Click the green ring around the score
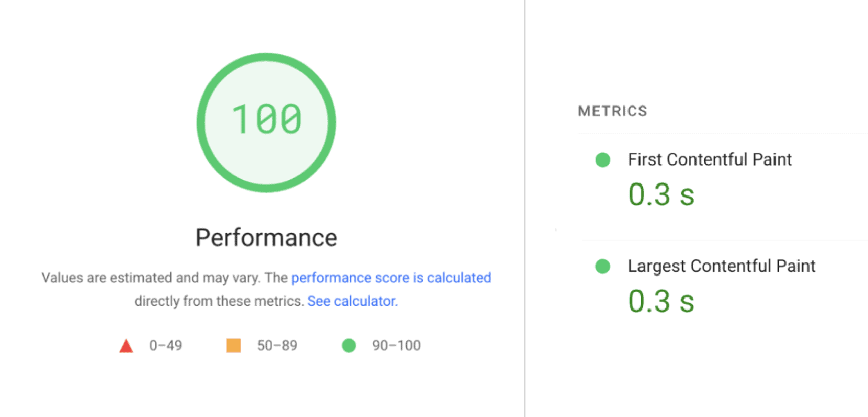The height and width of the screenshot is (417, 868). point(267,58)
